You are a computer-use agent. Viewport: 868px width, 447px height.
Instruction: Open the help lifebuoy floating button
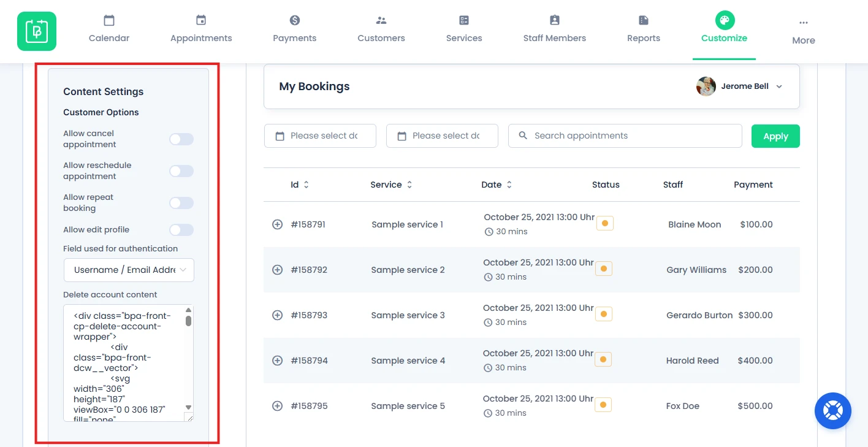[x=833, y=411]
